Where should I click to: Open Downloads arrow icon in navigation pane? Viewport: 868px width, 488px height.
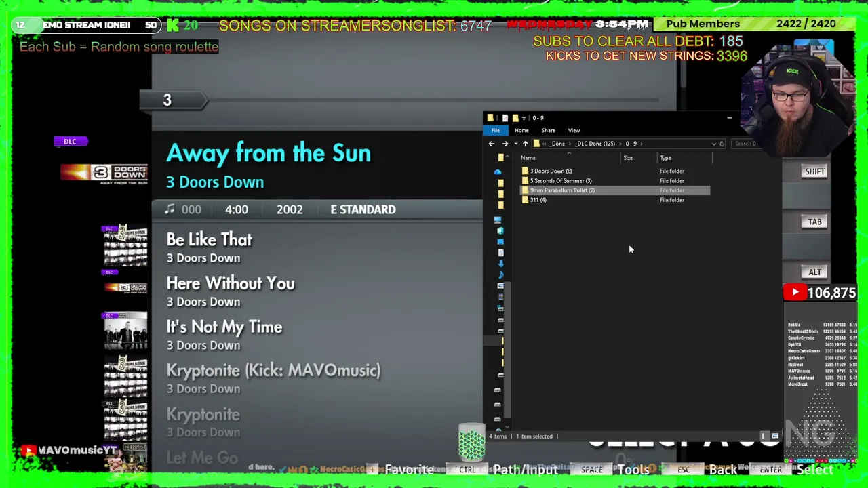500,264
